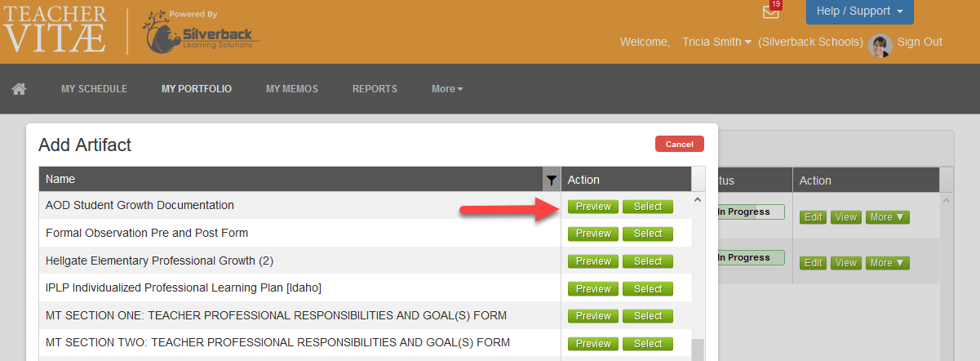Select Hellgate Elementary Professional Growth (2)
The image size is (980, 361).
pos(648,261)
